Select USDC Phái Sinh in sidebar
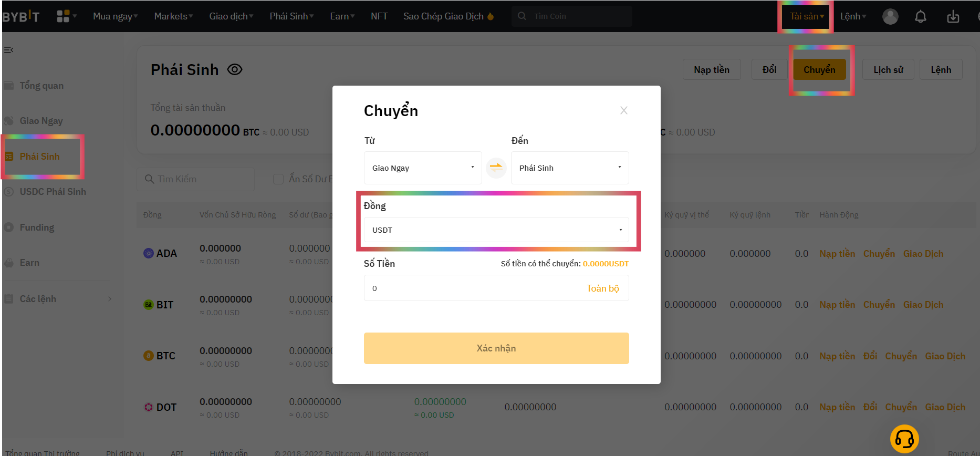The height and width of the screenshot is (456, 980). (53, 192)
